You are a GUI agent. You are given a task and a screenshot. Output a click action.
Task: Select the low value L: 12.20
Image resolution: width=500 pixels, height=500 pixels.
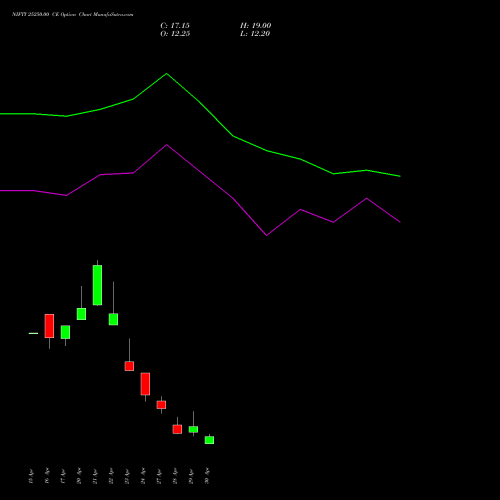point(255,34)
